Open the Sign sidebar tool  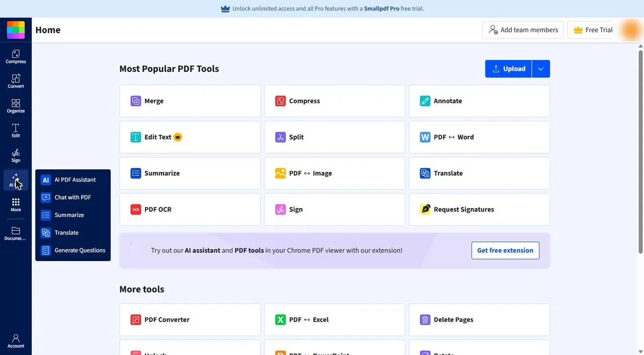point(16,156)
